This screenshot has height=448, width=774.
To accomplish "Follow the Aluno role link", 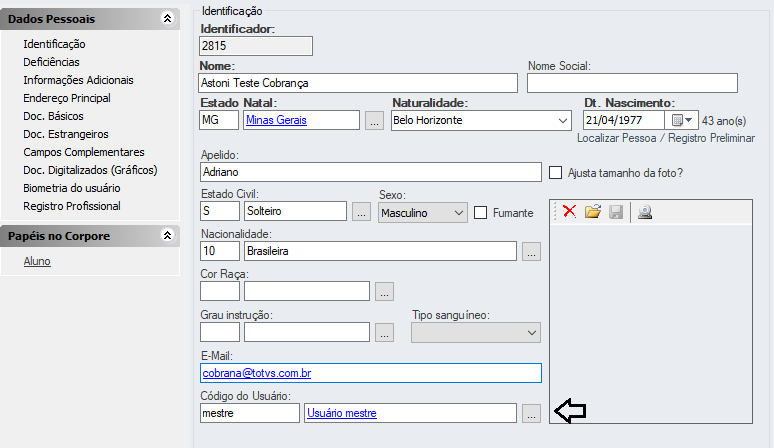I will (37, 261).
